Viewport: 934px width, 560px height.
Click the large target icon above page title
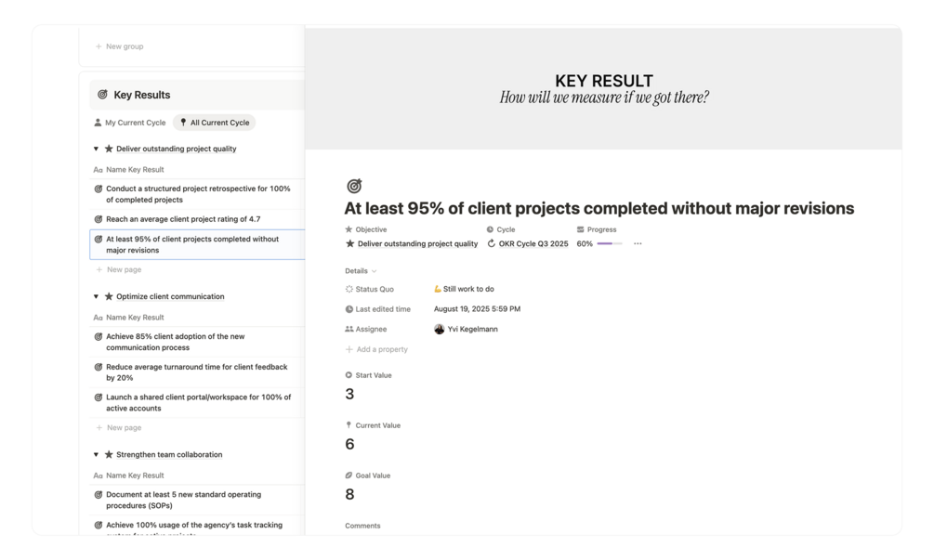(x=354, y=187)
